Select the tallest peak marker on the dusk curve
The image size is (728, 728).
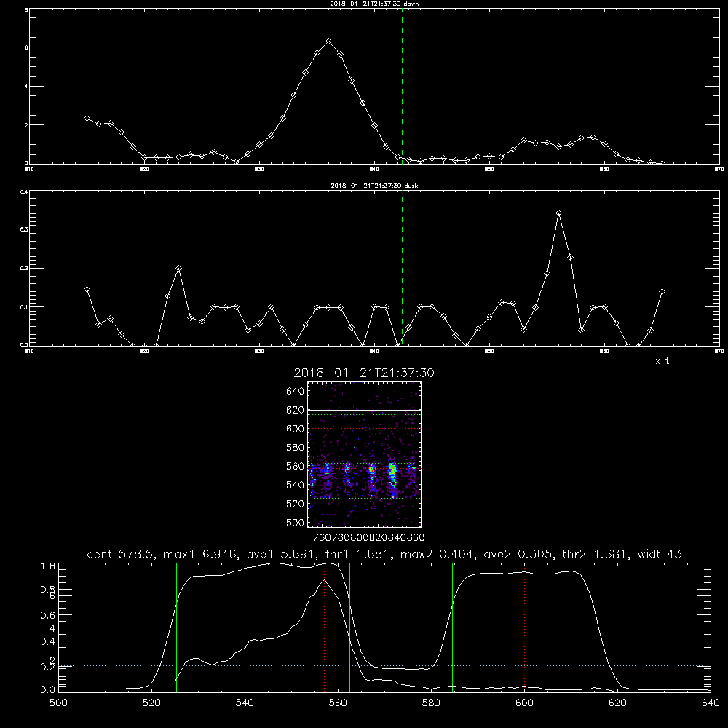click(x=558, y=213)
